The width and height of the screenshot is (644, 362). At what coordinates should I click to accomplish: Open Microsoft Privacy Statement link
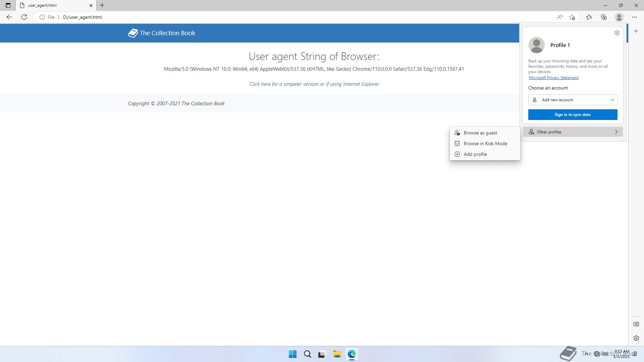(553, 78)
